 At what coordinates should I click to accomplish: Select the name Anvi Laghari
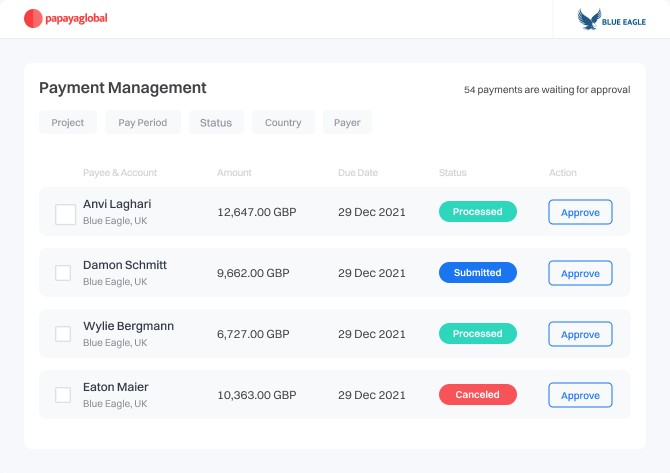pyautogui.click(x=117, y=204)
